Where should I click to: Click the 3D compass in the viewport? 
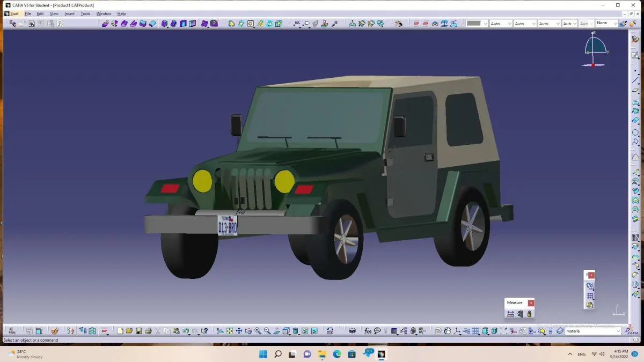coord(595,49)
